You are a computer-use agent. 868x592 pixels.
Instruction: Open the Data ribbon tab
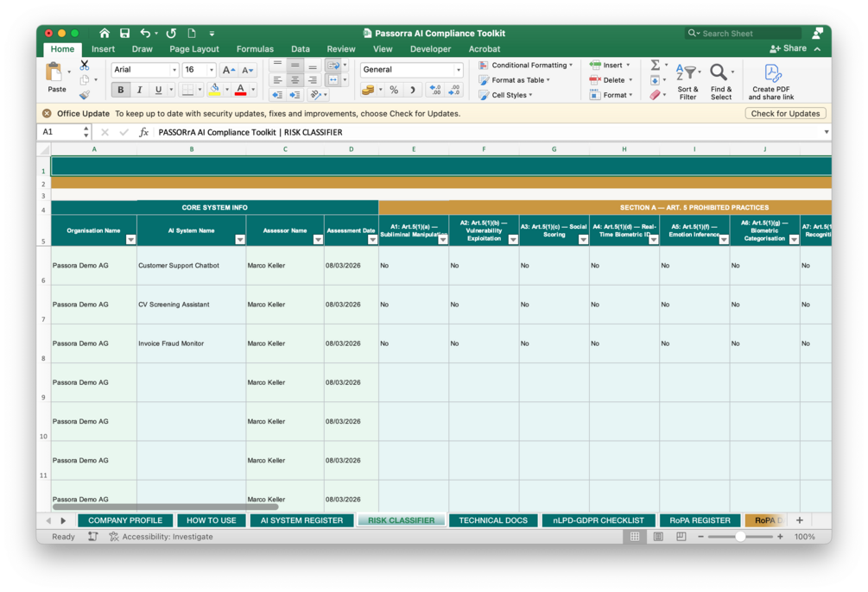[x=300, y=48]
